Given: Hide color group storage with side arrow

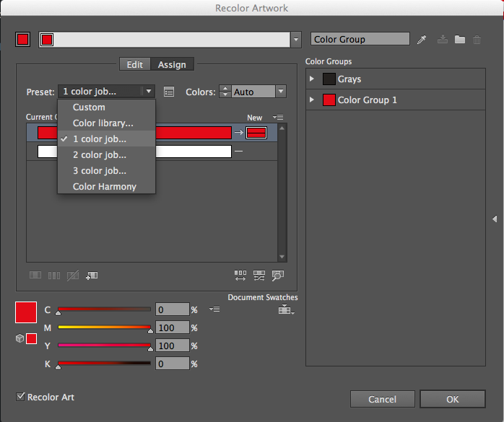Looking at the screenshot, I should click(495, 219).
